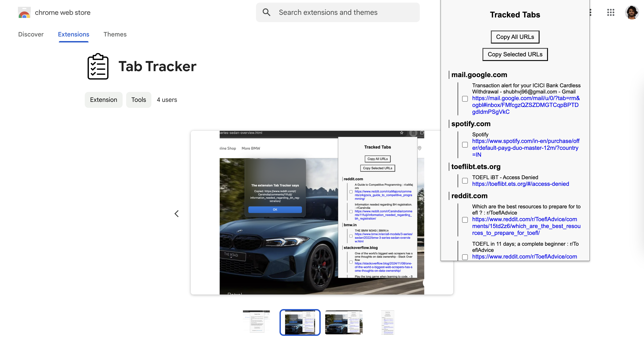Click the Chrome Web Store logo
The width and height of the screenshot is (644, 346).
coord(24,12)
